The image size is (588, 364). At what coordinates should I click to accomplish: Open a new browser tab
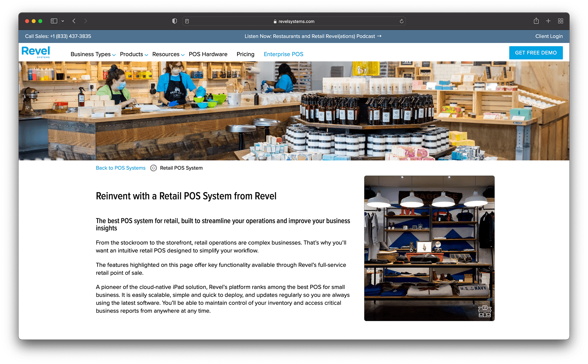click(x=548, y=21)
